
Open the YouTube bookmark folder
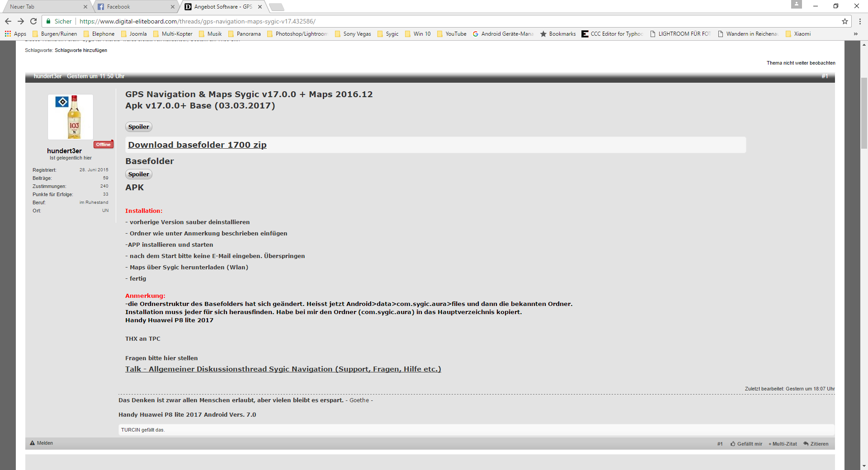(452, 34)
